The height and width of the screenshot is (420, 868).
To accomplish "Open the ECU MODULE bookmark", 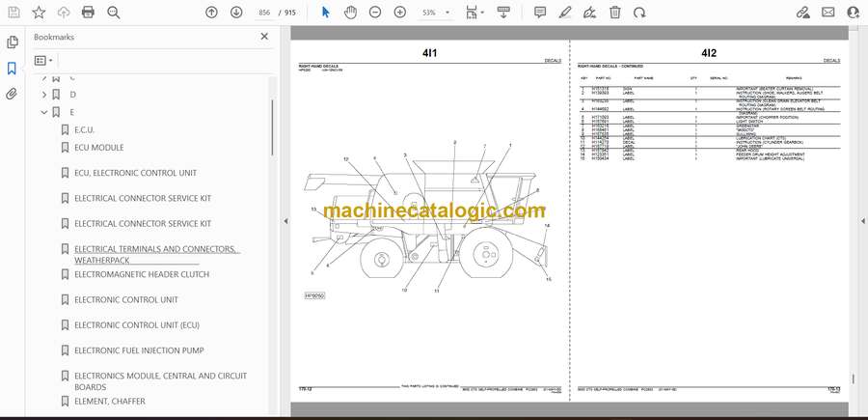I will pos(99,148).
